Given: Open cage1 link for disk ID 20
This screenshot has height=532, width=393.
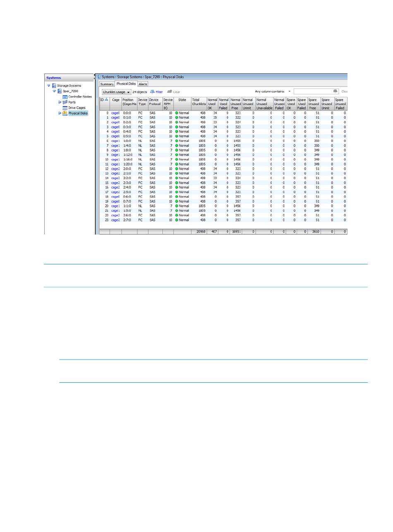Looking at the screenshot, I should (x=115, y=206).
